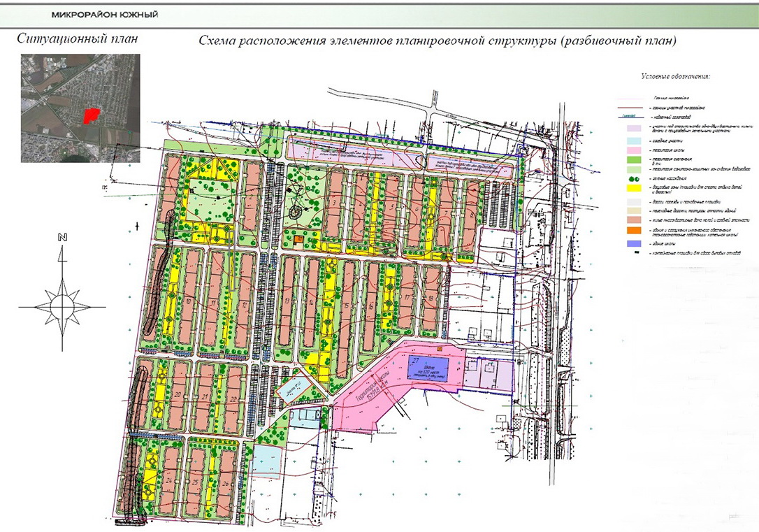Click the lavender private-housing legend swatch

[x=634, y=129]
